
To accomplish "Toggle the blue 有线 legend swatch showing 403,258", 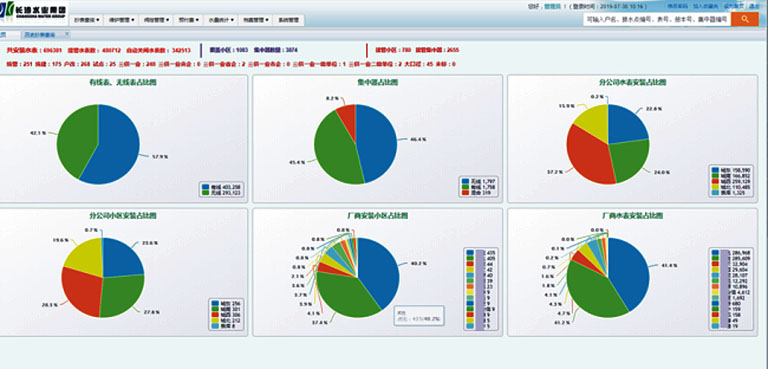I will point(205,187).
